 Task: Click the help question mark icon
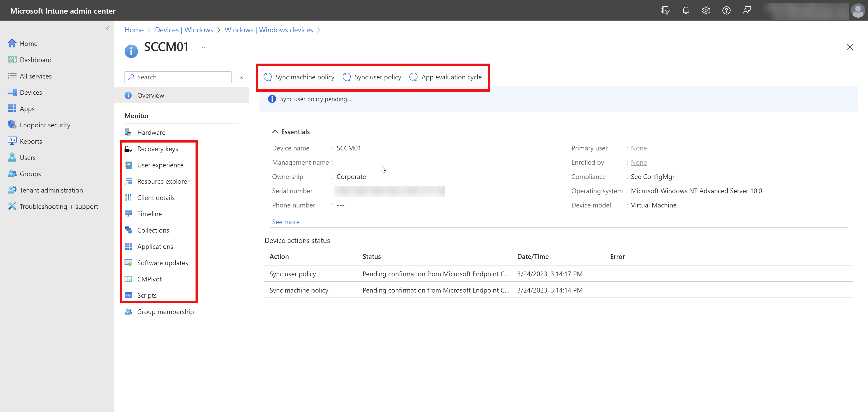point(726,10)
